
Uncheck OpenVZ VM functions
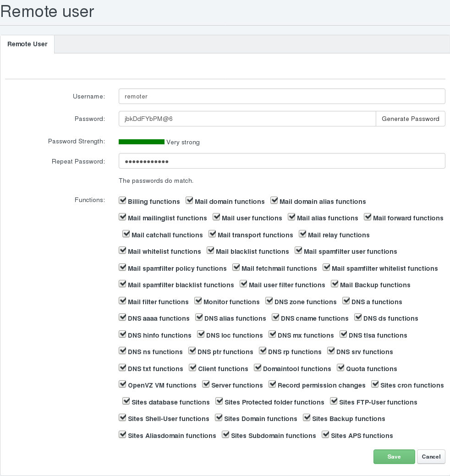pyautogui.click(x=122, y=384)
